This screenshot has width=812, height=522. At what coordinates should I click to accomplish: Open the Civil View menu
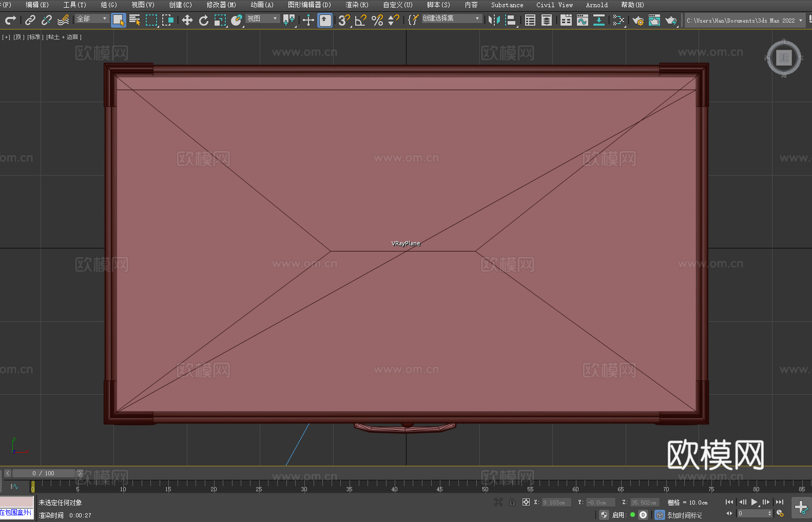pyautogui.click(x=554, y=5)
